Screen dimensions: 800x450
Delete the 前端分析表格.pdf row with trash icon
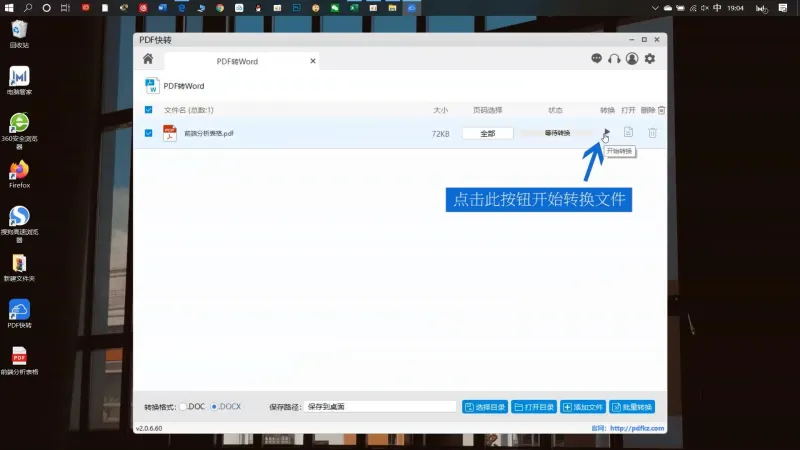click(653, 133)
